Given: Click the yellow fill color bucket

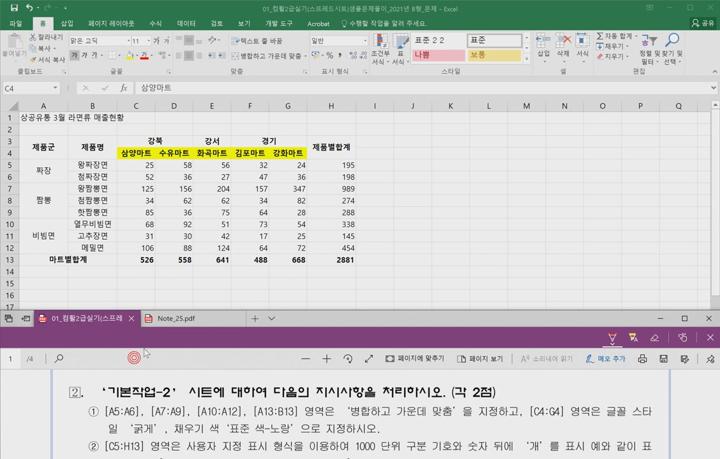Looking at the screenshot, I should pyautogui.click(x=129, y=56).
